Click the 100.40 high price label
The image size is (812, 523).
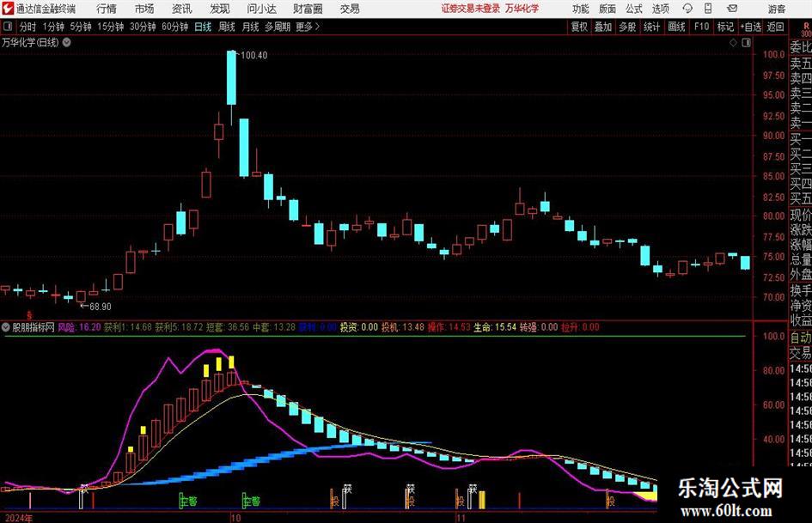coord(254,56)
